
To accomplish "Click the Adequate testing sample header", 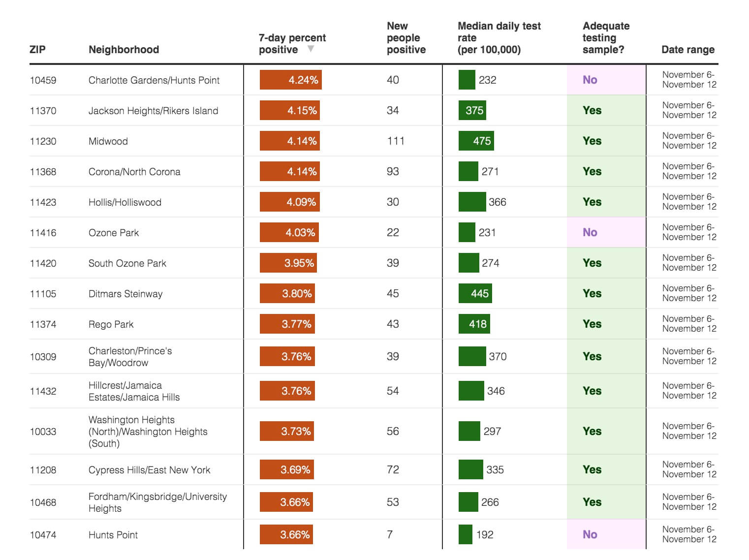I will click(x=606, y=38).
